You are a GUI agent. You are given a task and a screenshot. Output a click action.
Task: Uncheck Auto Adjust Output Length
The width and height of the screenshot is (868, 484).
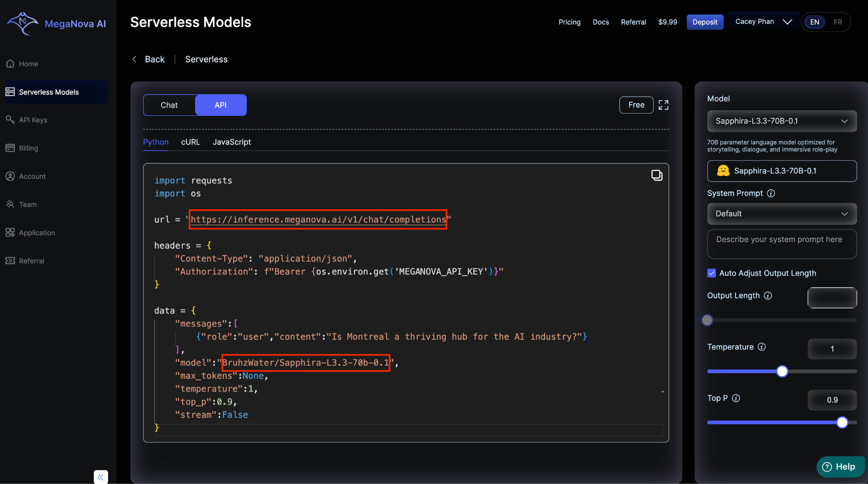click(x=712, y=273)
